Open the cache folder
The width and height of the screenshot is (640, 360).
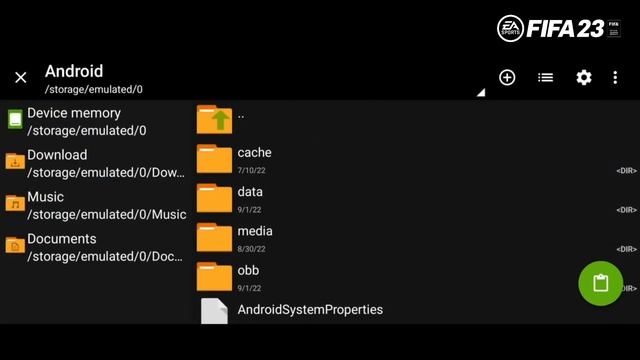click(416, 160)
